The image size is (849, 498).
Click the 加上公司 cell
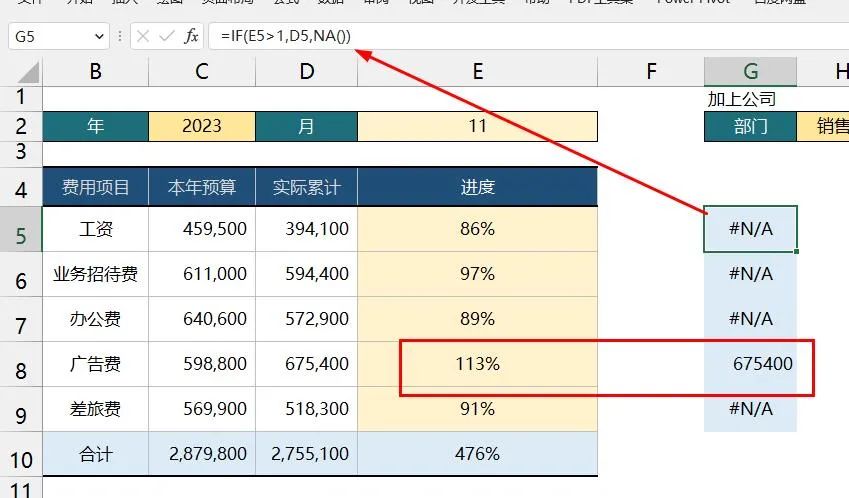(x=750, y=99)
